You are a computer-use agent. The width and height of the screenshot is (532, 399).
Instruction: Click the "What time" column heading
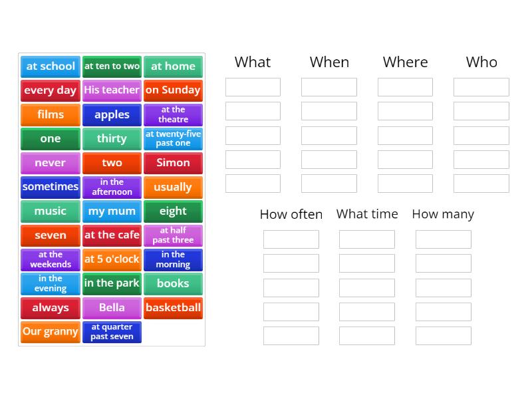[367, 214]
